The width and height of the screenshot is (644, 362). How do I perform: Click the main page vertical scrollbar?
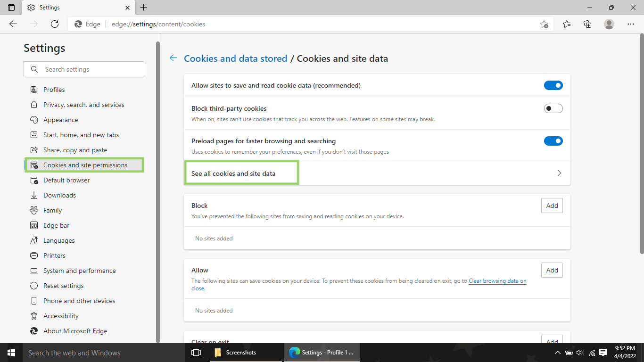tap(642, 144)
